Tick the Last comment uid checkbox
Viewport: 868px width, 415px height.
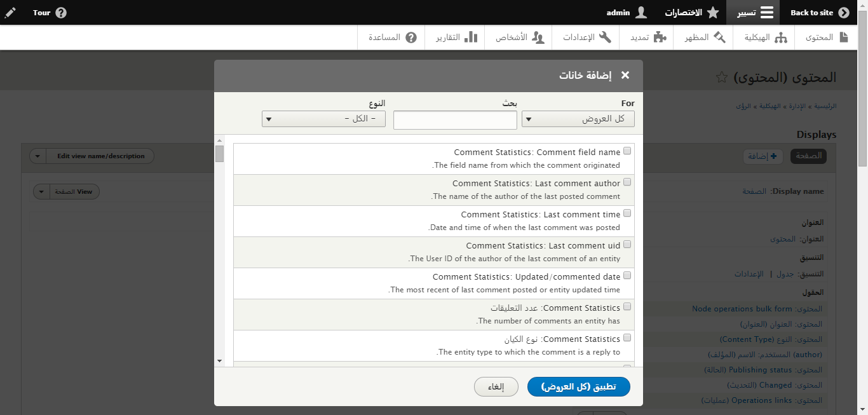(x=627, y=245)
